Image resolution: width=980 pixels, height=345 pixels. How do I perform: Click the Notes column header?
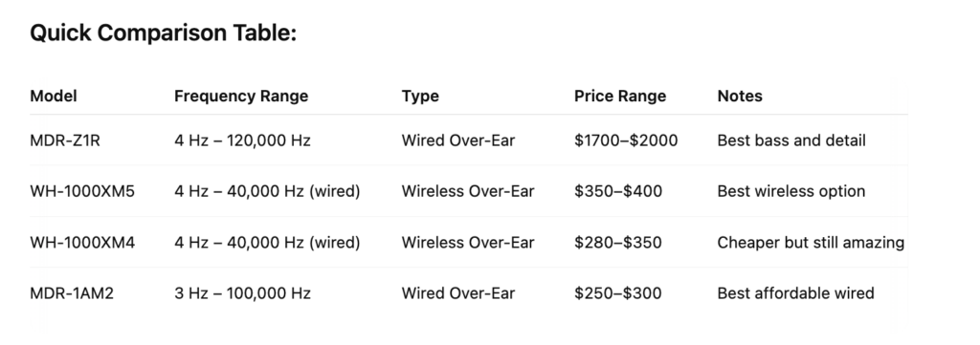(x=740, y=97)
